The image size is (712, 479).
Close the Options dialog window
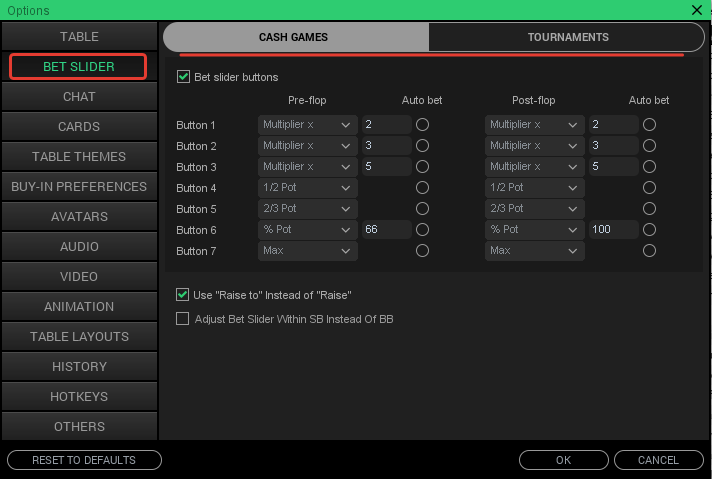[696, 8]
